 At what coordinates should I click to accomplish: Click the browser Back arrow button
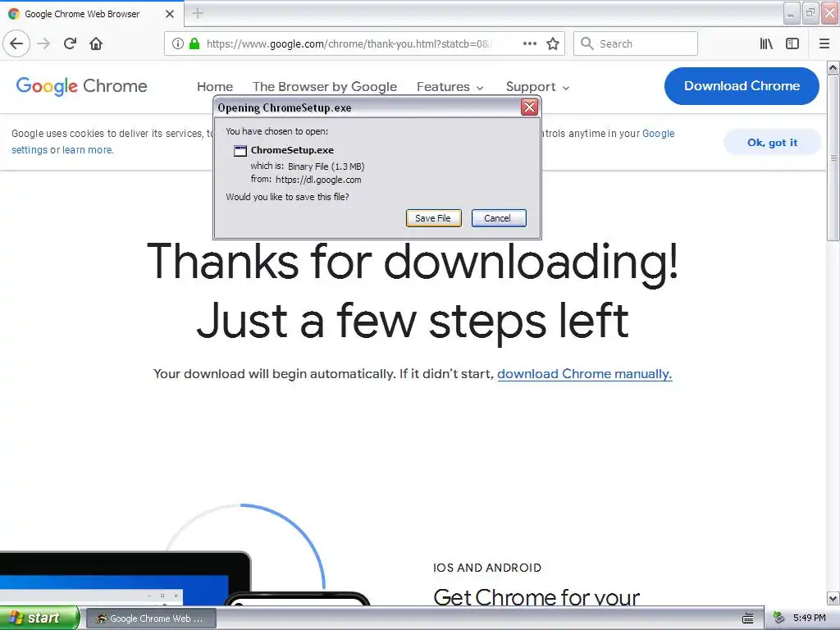coord(16,43)
